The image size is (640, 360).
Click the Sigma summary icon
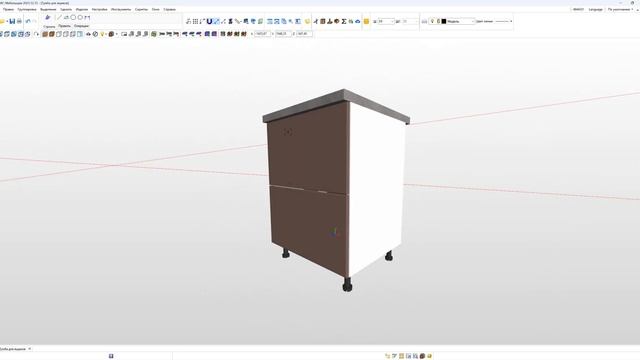coord(344,21)
